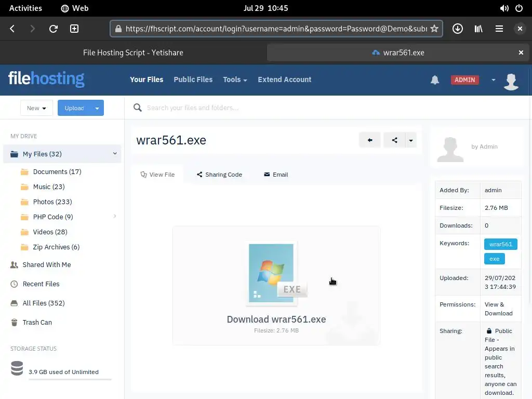Click the storage usage progress bar
532x399 pixels.
[x=70, y=379]
